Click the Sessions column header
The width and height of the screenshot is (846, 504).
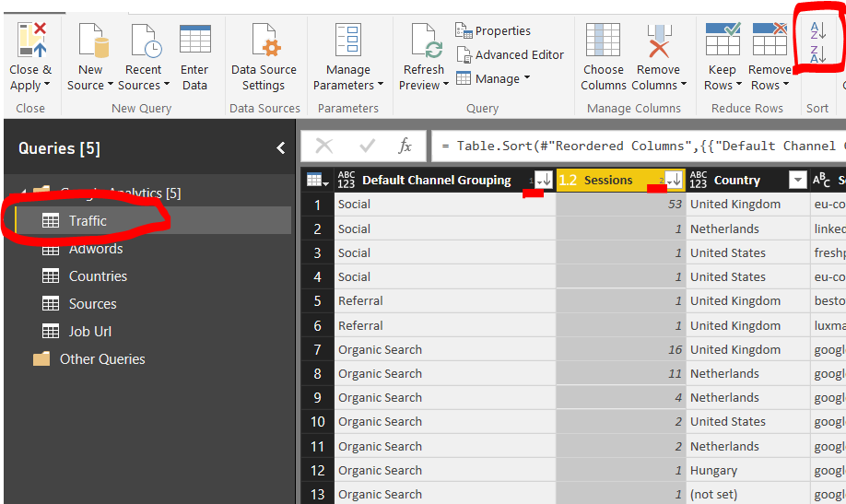point(608,181)
